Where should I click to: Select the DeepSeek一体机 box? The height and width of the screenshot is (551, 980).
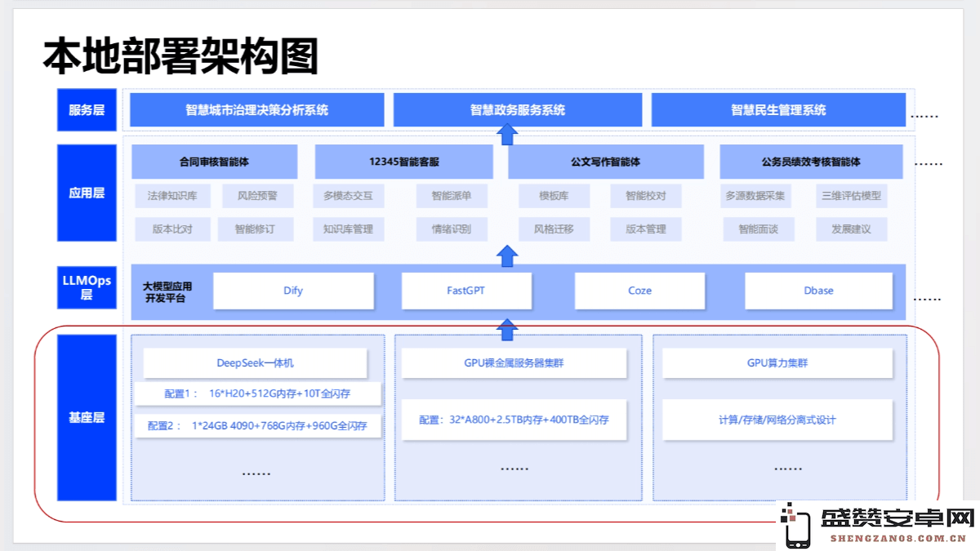point(255,363)
